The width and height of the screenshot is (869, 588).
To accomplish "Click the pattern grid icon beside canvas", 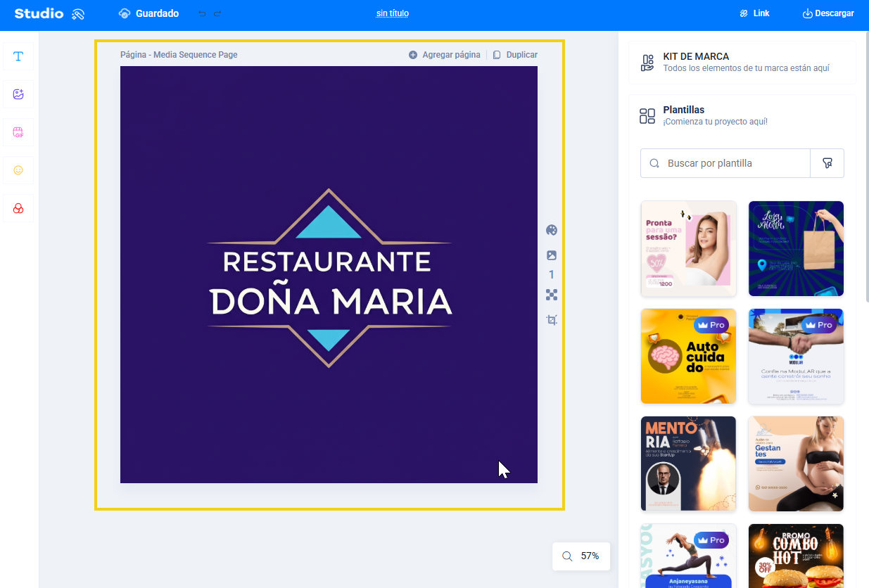I will pos(552,295).
